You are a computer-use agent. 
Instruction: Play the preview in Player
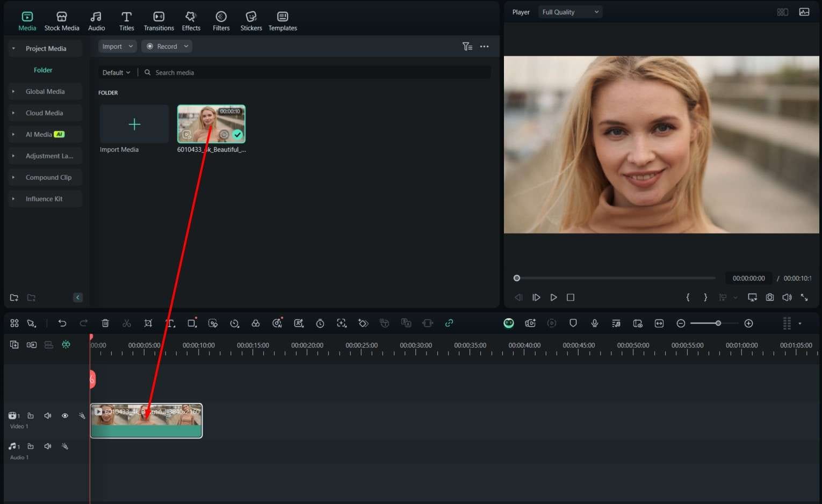(553, 297)
